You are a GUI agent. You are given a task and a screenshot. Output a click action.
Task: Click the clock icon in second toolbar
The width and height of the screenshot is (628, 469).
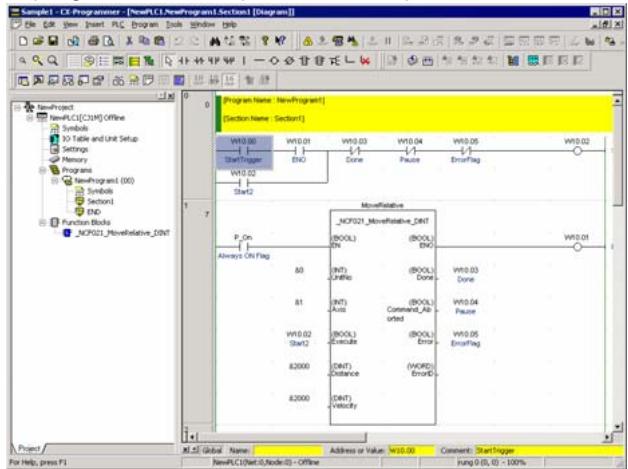click(x=412, y=61)
